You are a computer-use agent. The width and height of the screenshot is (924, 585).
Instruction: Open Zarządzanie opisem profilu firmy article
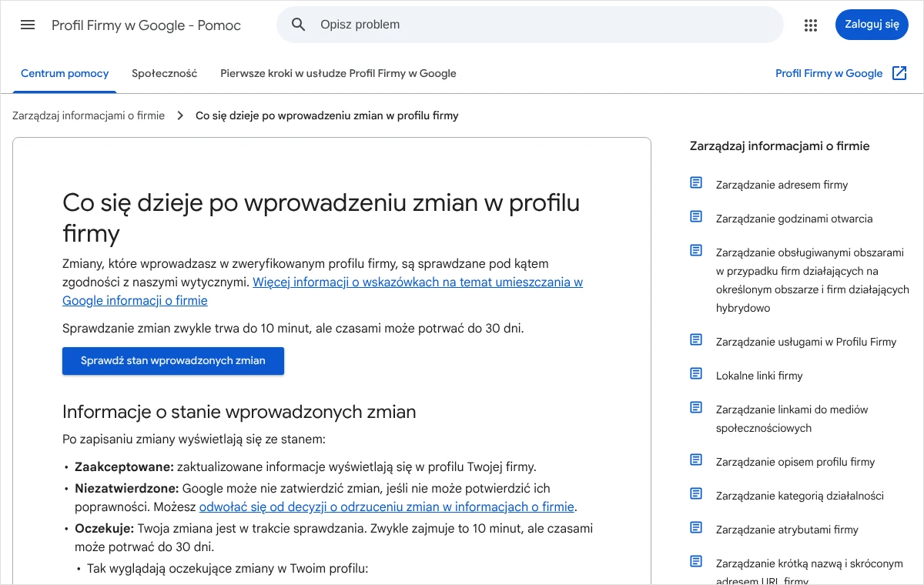pos(795,462)
